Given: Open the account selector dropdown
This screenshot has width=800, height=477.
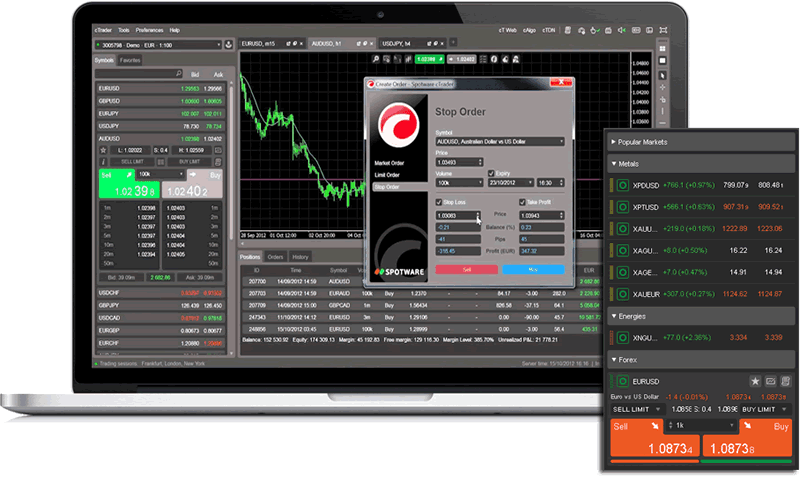Looking at the screenshot, I should click(158, 45).
